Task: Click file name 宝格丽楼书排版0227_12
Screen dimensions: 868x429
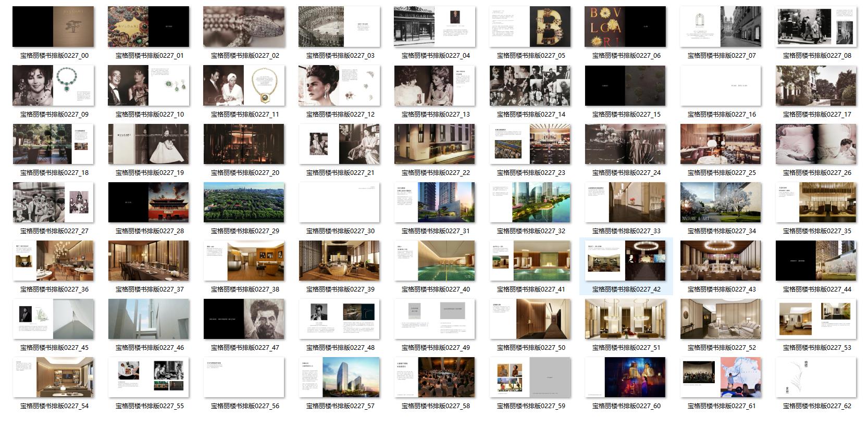Action: [x=340, y=115]
